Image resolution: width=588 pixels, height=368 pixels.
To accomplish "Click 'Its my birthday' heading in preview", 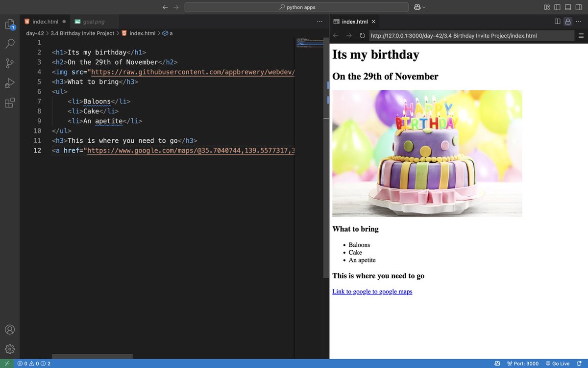I will click(x=376, y=54).
